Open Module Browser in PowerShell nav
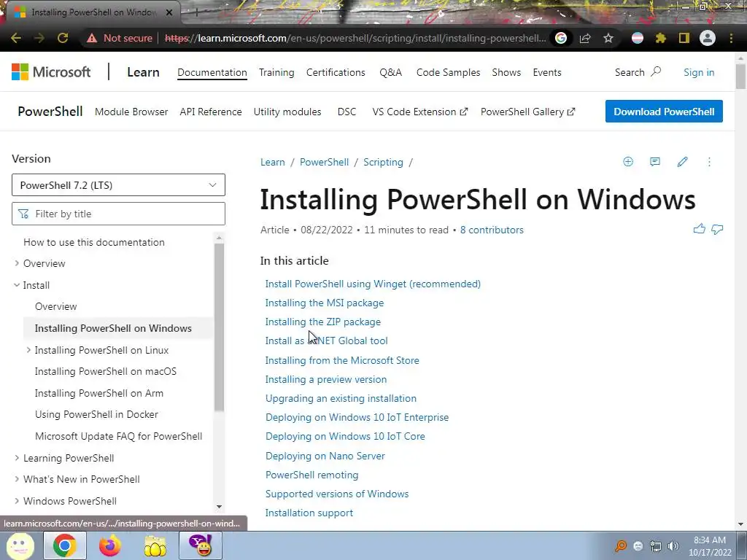The height and width of the screenshot is (560, 747). coord(131,112)
